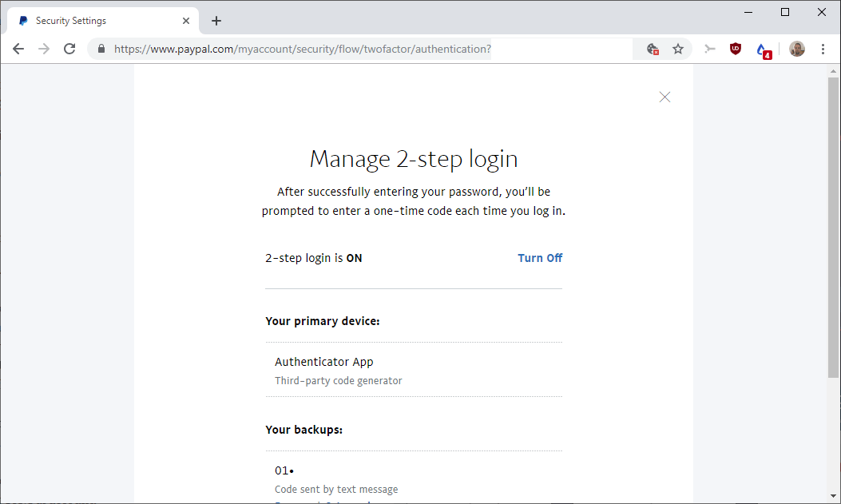This screenshot has width=841, height=504.
Task: Minimize the browser window
Action: pyautogui.click(x=748, y=12)
